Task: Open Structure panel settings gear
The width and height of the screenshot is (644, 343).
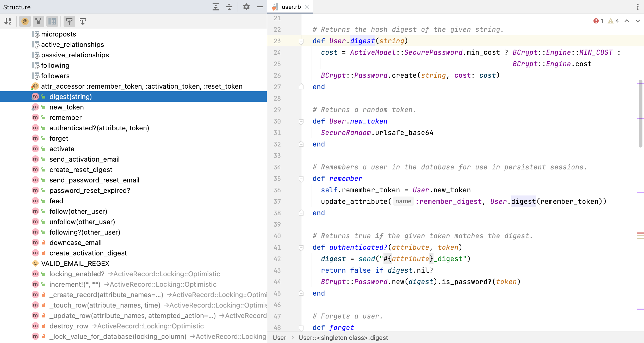Action: point(246,7)
